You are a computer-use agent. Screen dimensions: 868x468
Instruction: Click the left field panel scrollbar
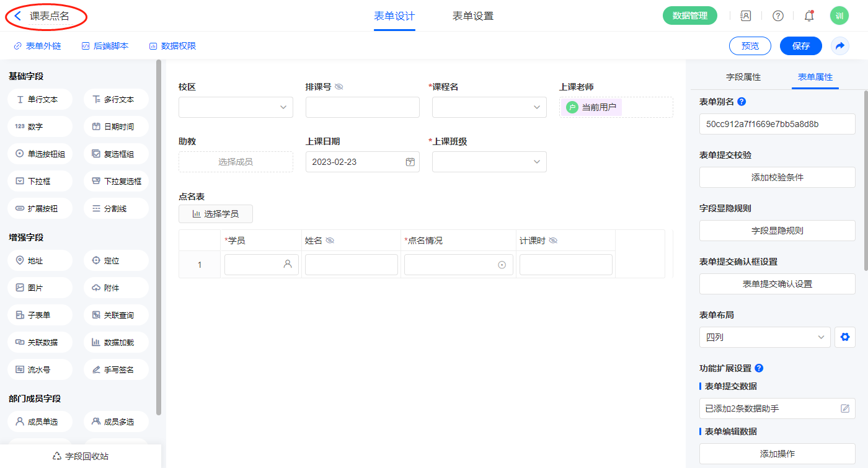159,236
